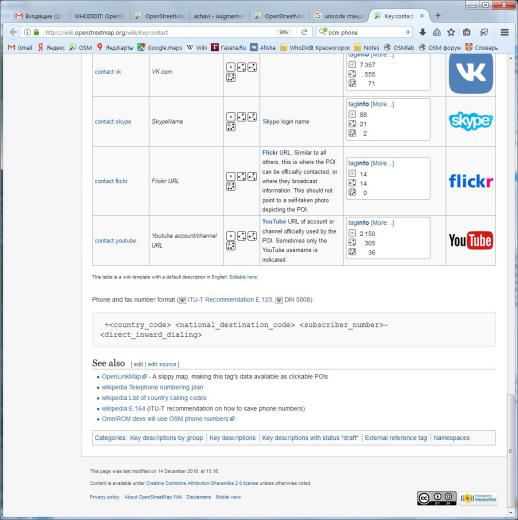Image resolution: width=518 pixels, height=520 pixels.
Task: Expand taginfo More link for contact:youtube
Action: coord(382,223)
